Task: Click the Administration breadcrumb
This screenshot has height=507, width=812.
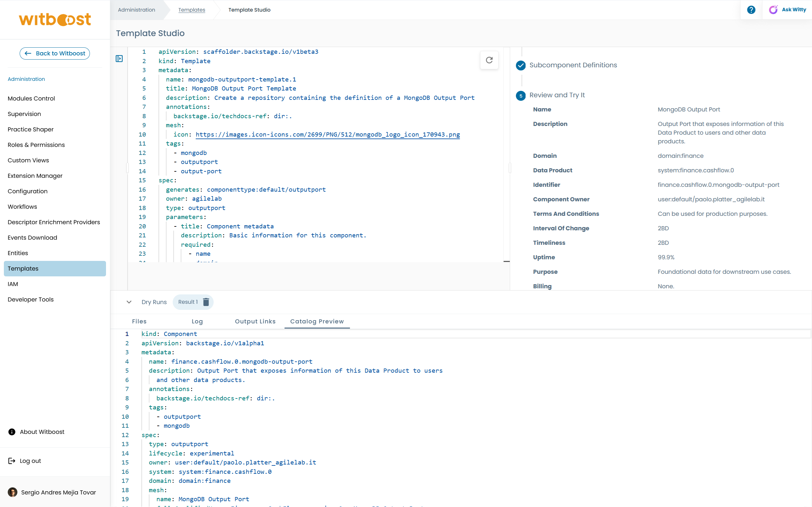Action: point(137,10)
